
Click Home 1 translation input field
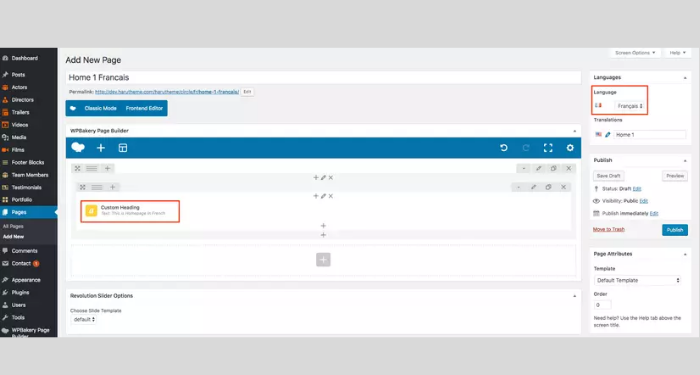pos(650,134)
